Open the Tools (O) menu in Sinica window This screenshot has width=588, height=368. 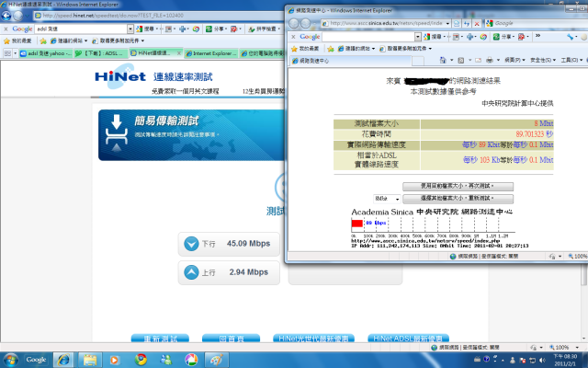pyautogui.click(x=571, y=60)
